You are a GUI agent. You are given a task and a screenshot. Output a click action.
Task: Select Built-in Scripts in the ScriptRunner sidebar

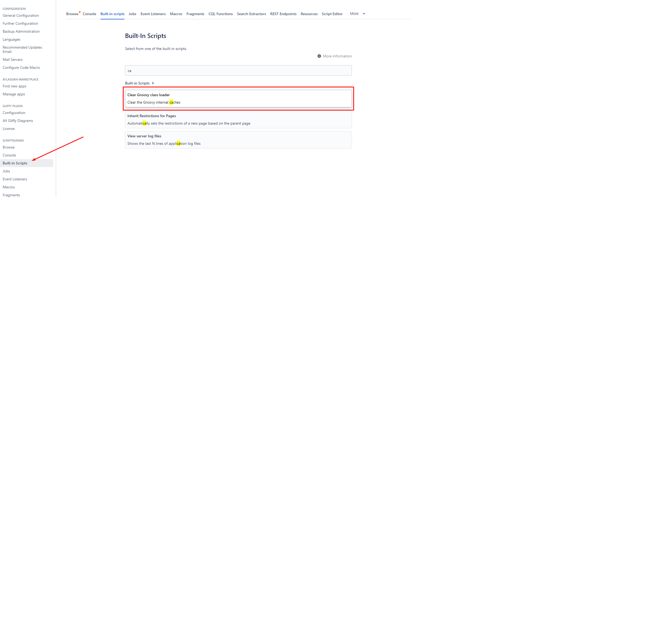[15, 163]
